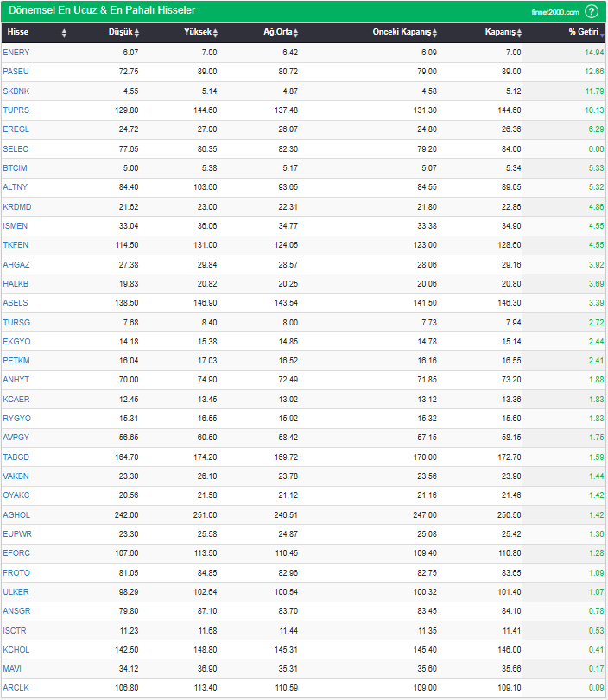This screenshot has height=700, width=608.
Task: Sort by Yüksek column sort icon
Action: [215, 33]
